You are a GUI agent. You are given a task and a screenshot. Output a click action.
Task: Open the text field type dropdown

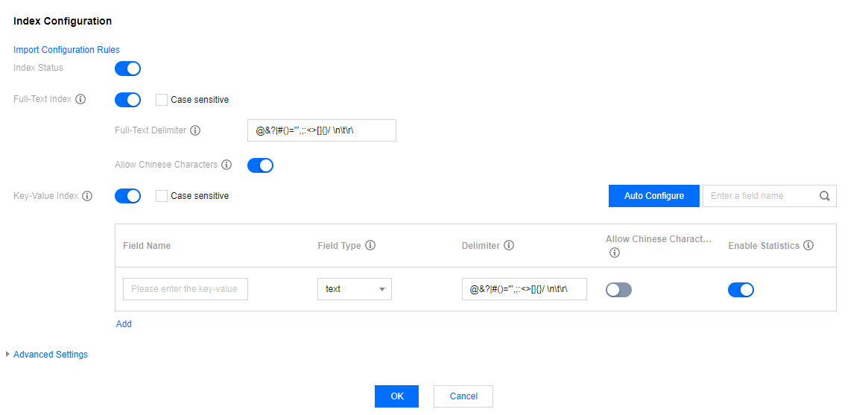[x=355, y=289]
